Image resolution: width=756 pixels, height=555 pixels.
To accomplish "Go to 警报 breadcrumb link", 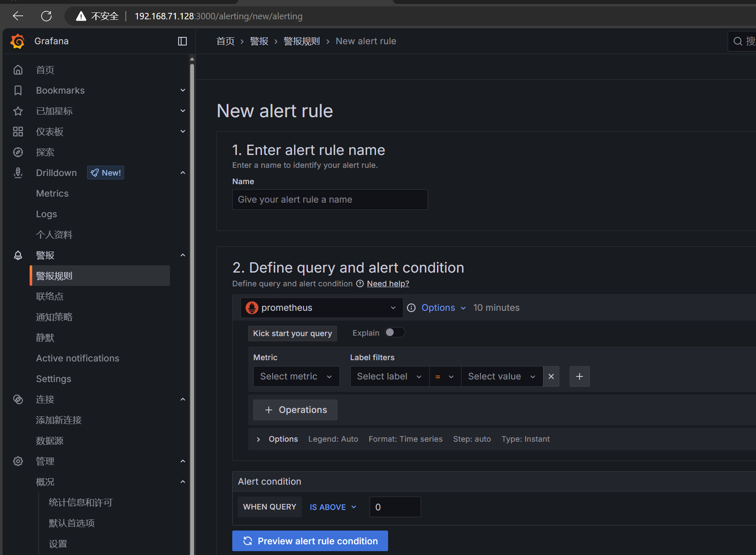I will [x=259, y=41].
